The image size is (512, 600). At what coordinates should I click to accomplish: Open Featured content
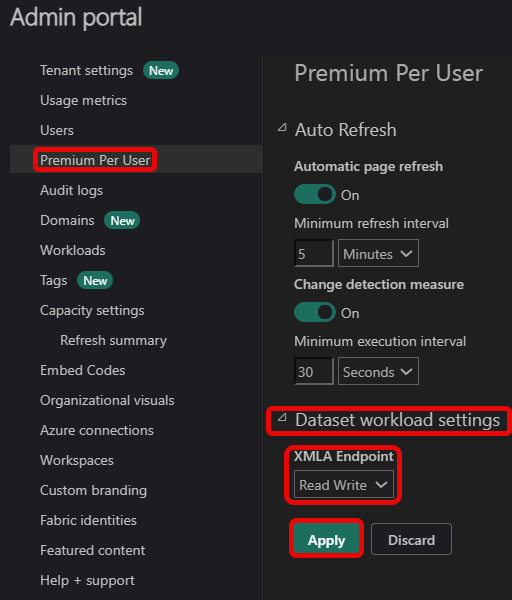(93, 550)
